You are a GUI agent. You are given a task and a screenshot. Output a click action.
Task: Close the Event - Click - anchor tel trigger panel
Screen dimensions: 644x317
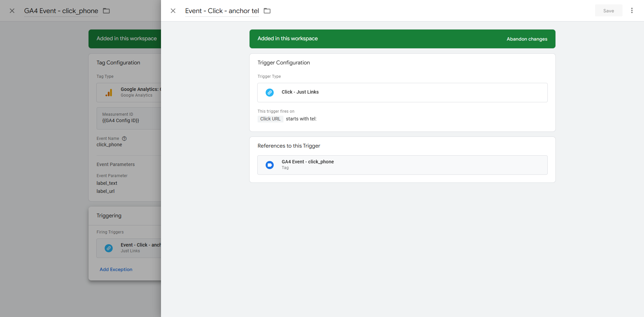pos(173,11)
